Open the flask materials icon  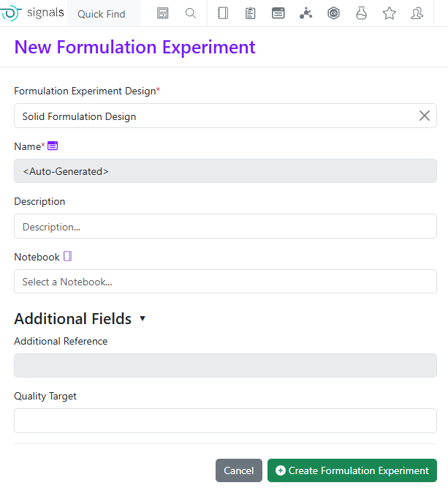[361, 13]
